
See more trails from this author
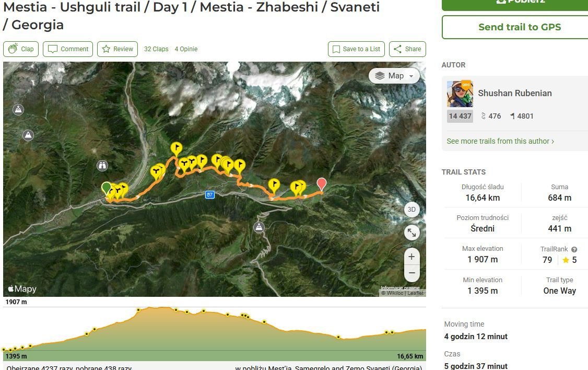(500, 141)
